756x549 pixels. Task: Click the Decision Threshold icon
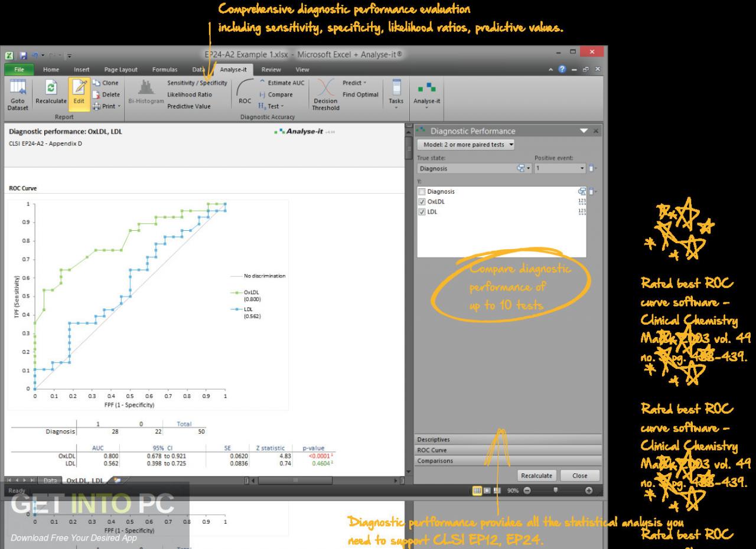325,94
